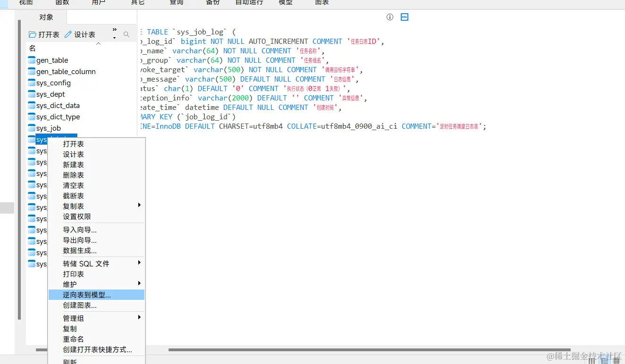Open the 查询 main toolbar item

(177, 2)
